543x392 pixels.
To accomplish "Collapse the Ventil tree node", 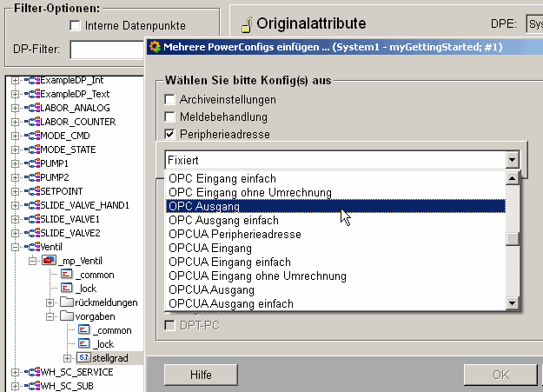I will pos(17,247).
